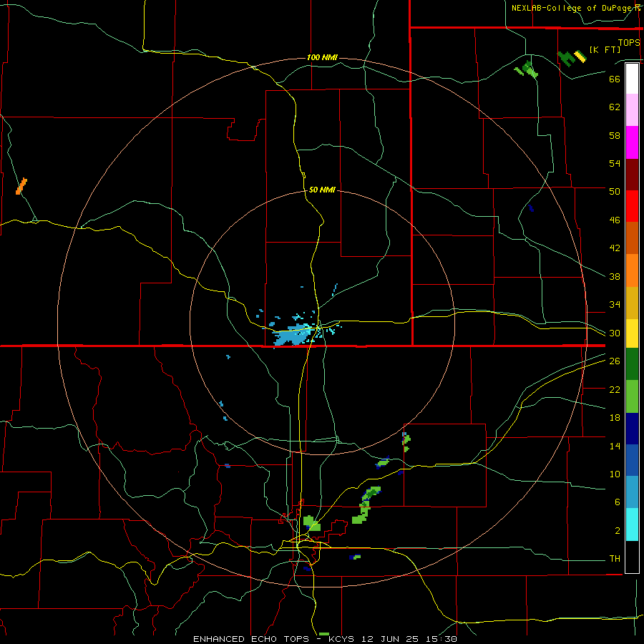Click the large light-blue echo near radar center
The height and width of the screenshot is (644, 644).
(293, 336)
